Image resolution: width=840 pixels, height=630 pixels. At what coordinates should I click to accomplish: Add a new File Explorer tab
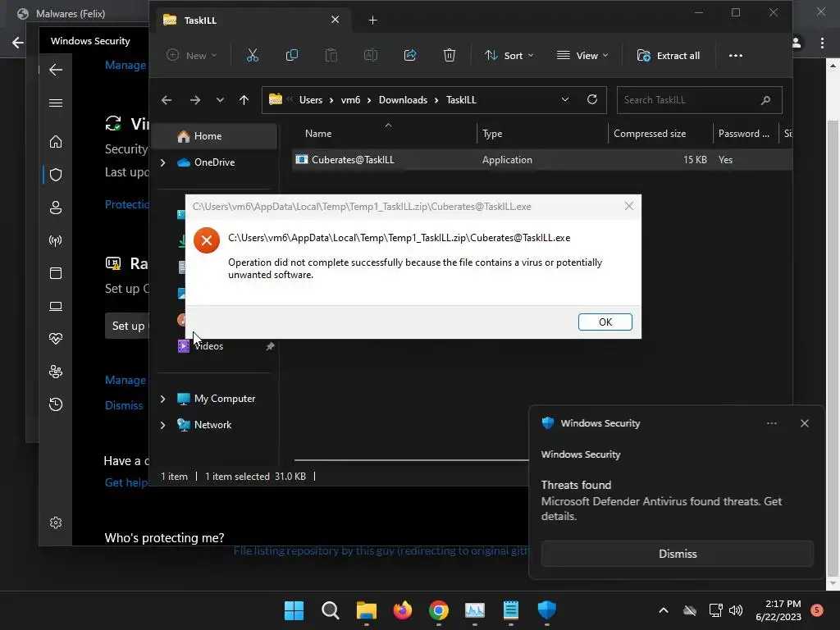[x=373, y=21]
